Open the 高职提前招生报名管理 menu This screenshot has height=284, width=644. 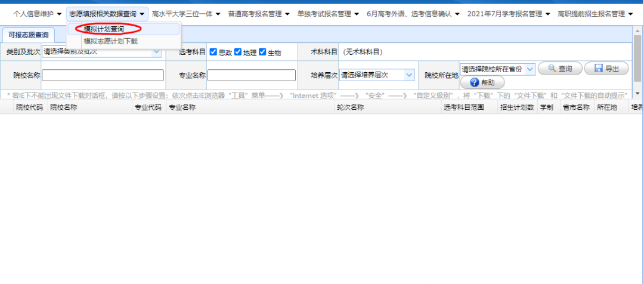595,14
